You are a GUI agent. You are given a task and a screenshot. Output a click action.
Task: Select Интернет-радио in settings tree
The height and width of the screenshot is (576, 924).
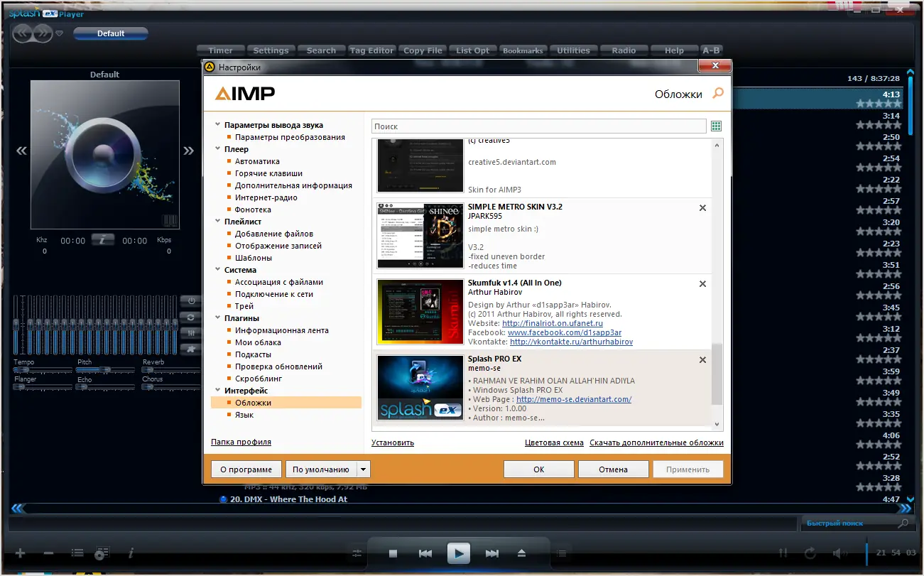tap(266, 197)
